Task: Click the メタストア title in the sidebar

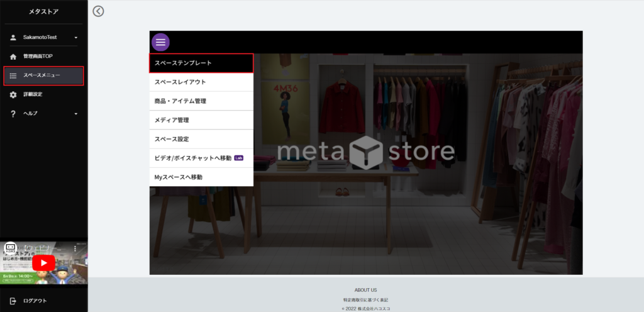Action: (x=43, y=12)
